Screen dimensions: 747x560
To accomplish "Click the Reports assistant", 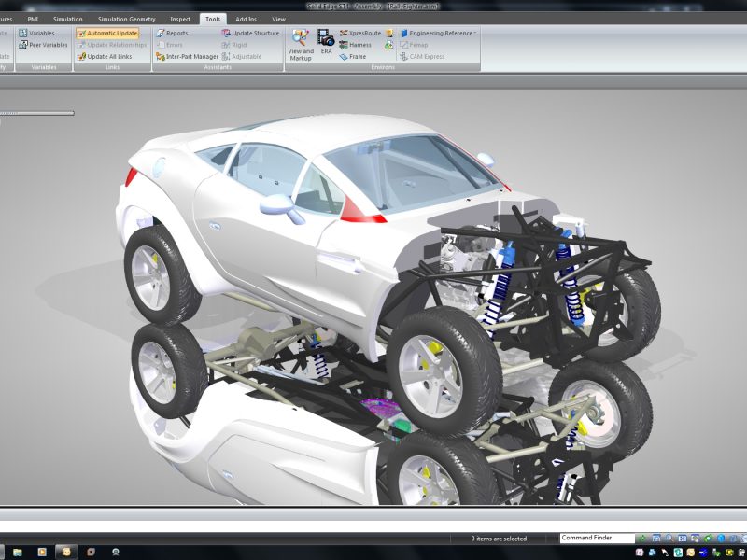I will pos(172,33).
